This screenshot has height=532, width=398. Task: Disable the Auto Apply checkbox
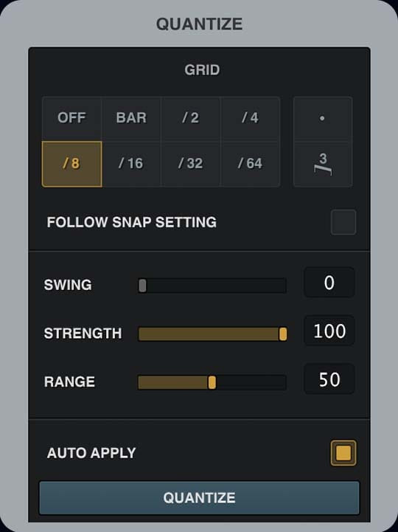pyautogui.click(x=343, y=453)
